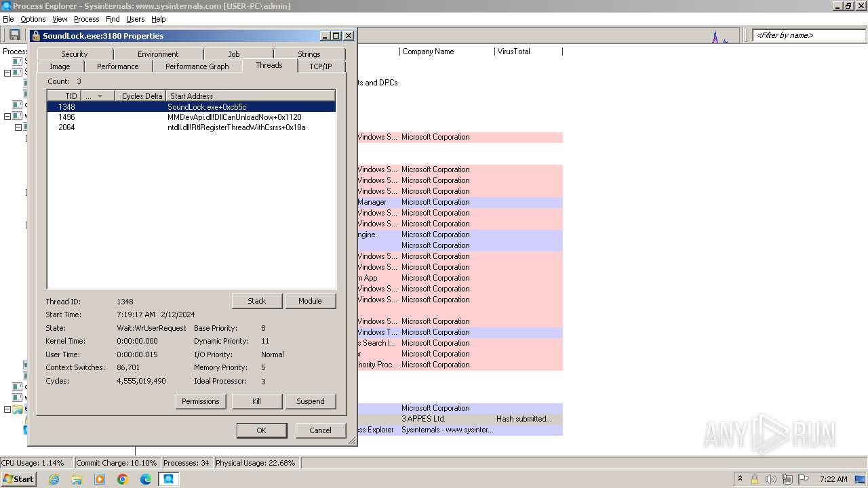Select thread 1348 SoundLock.exe+0xcb5c row
The height and width of the screenshot is (488, 868).
coord(191,107)
